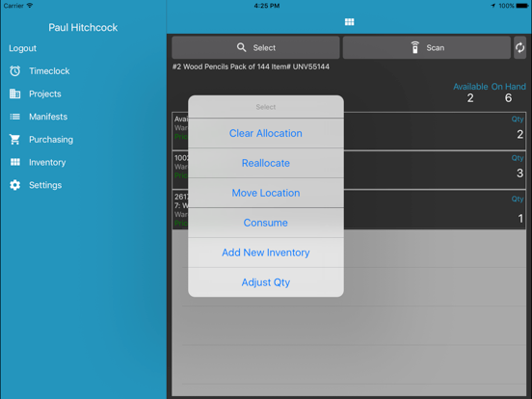This screenshot has width=532, height=399.
Task: Open Settings in sidebar
Action: 45,185
